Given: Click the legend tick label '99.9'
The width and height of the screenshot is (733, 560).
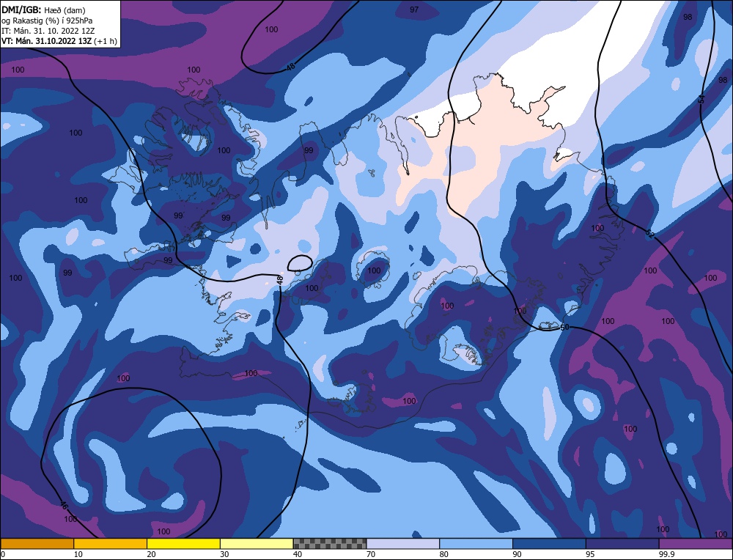Looking at the screenshot, I should (x=666, y=554).
